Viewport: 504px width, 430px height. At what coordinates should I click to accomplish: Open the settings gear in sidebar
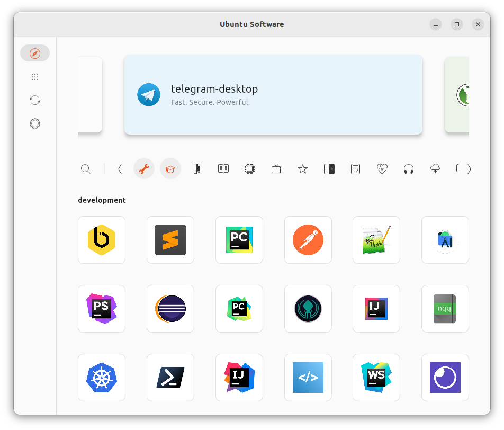pyautogui.click(x=35, y=123)
